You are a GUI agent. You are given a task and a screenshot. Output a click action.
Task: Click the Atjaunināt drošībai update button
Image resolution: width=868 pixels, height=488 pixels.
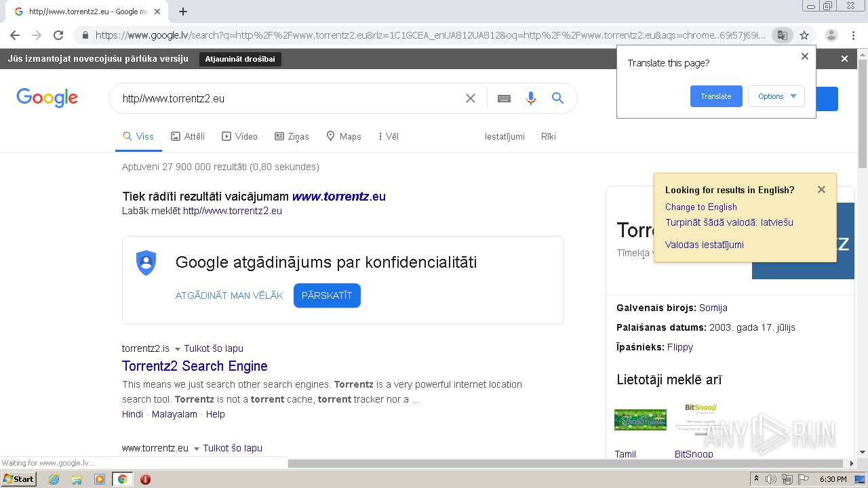click(x=240, y=59)
